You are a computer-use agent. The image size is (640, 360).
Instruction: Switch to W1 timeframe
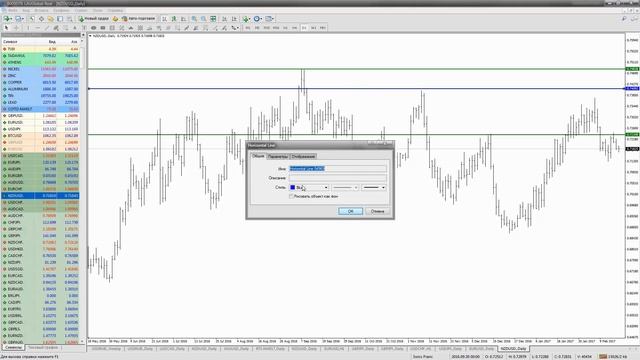313,28
